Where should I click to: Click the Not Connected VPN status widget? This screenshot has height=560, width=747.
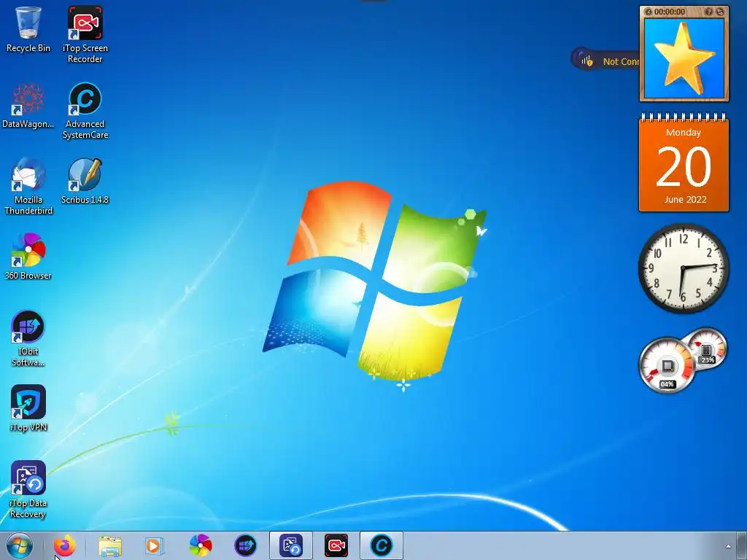click(605, 60)
